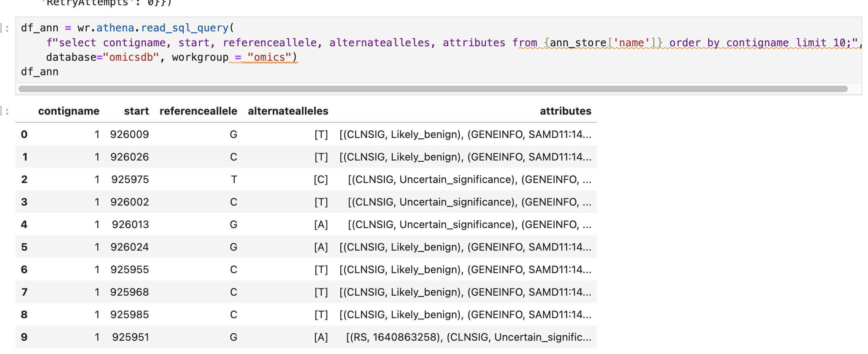Click reference allele C in row 925968
The height and width of the screenshot is (354, 868).
point(233,292)
